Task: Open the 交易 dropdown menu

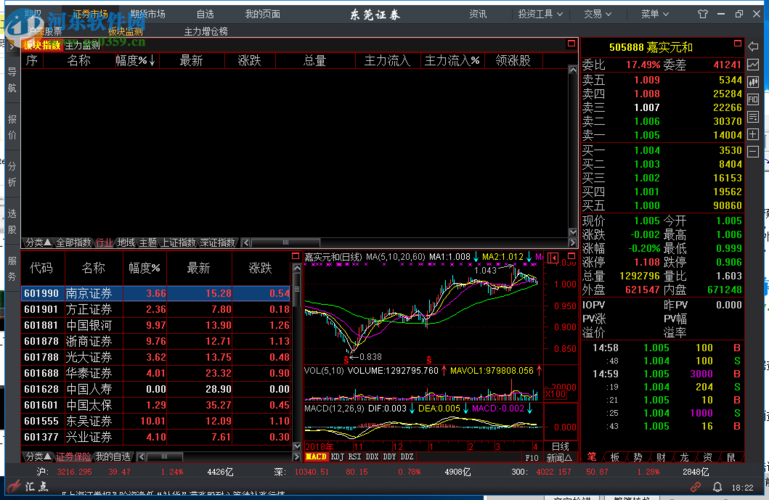Action: [597, 14]
